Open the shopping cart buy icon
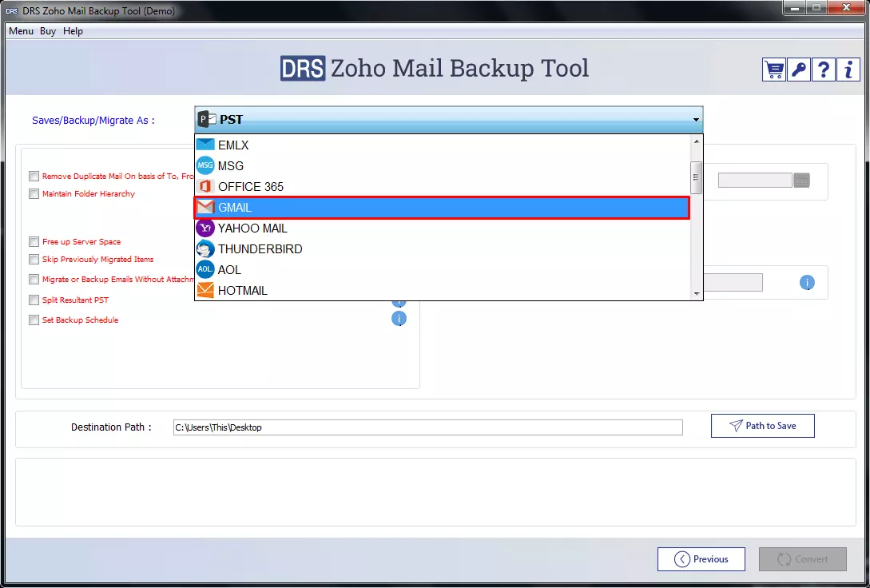Screen dimensions: 870x588 (x=773, y=70)
